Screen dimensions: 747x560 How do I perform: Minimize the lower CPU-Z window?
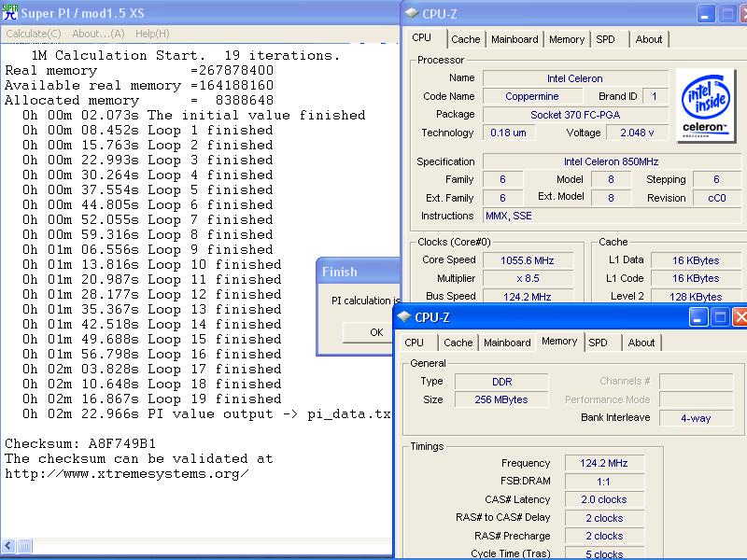pyautogui.click(x=698, y=317)
